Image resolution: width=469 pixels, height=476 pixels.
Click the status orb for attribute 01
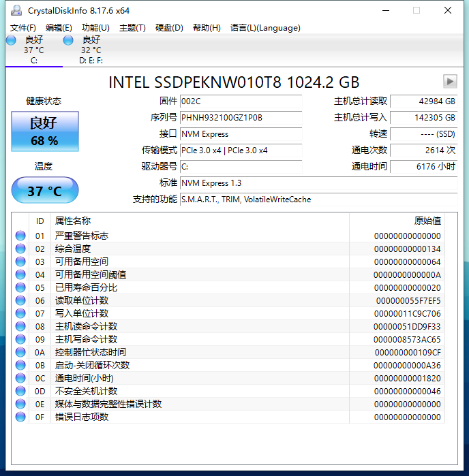[x=20, y=236]
